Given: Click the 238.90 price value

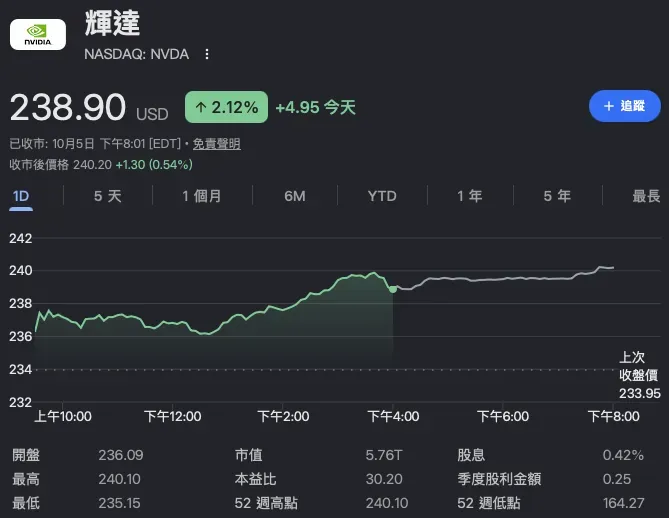Looking at the screenshot, I should (68, 107).
